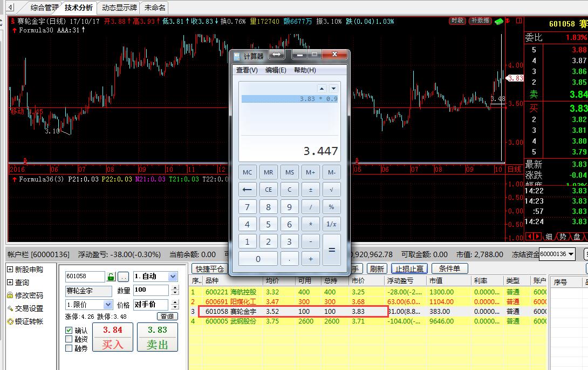Enable the 融资 checkbox
The height and width of the screenshot is (370, 588).
pos(69,339)
